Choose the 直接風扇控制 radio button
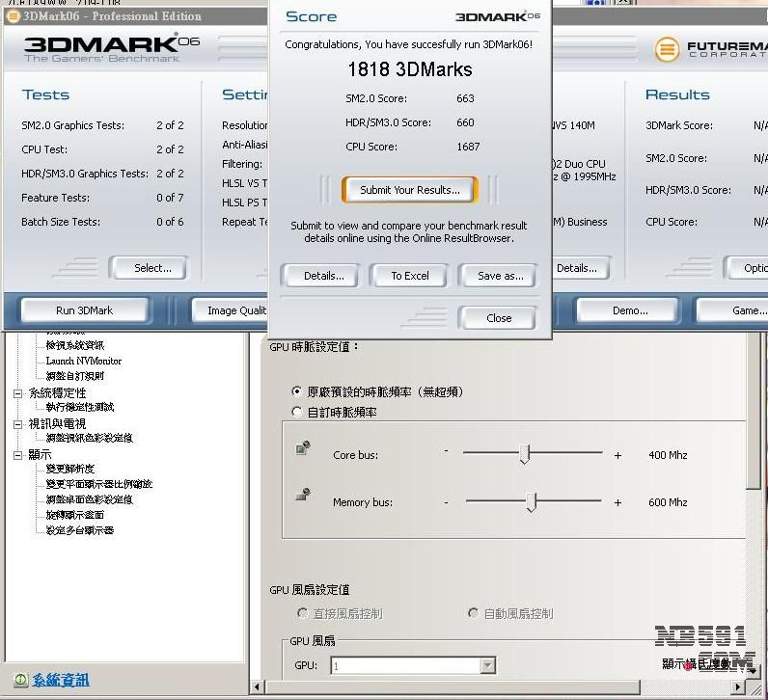Image resolution: width=768 pixels, height=700 pixels. click(303, 613)
